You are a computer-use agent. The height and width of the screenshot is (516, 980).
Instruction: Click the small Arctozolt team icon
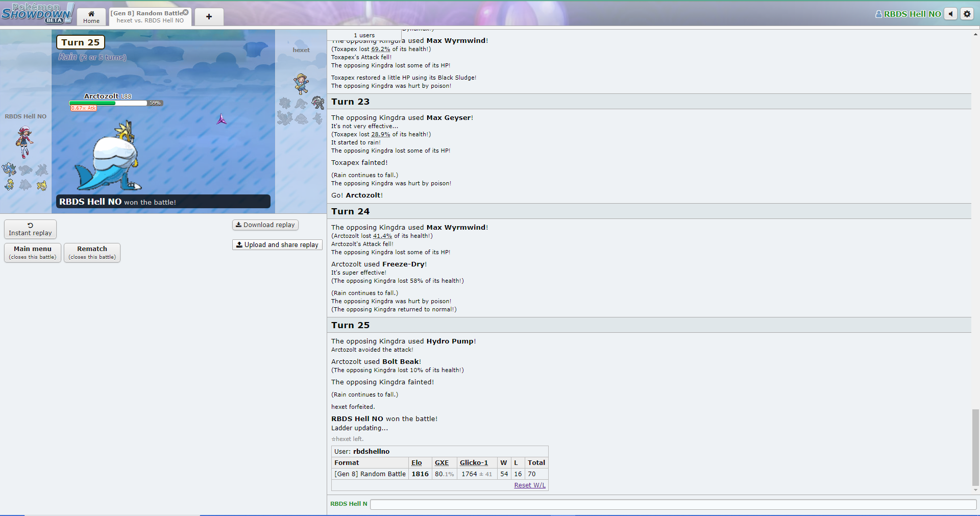(9, 184)
